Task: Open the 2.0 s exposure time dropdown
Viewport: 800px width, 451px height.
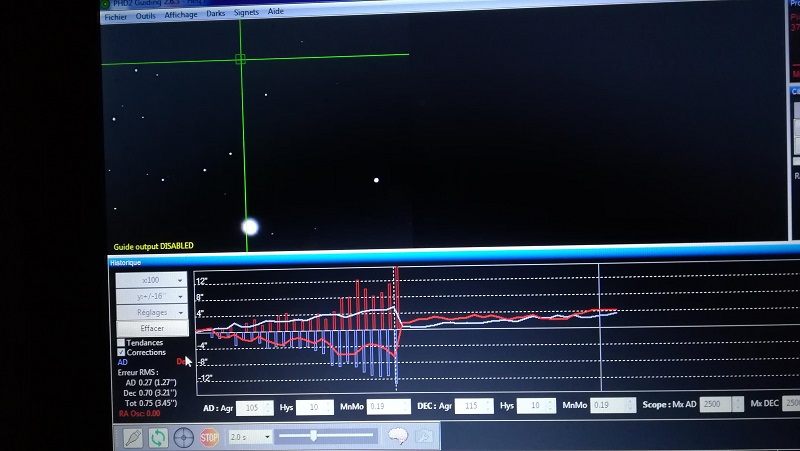Action: 249,437
